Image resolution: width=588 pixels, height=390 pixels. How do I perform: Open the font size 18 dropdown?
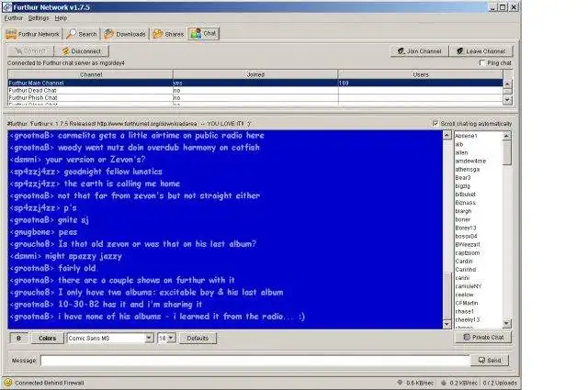[x=171, y=338]
